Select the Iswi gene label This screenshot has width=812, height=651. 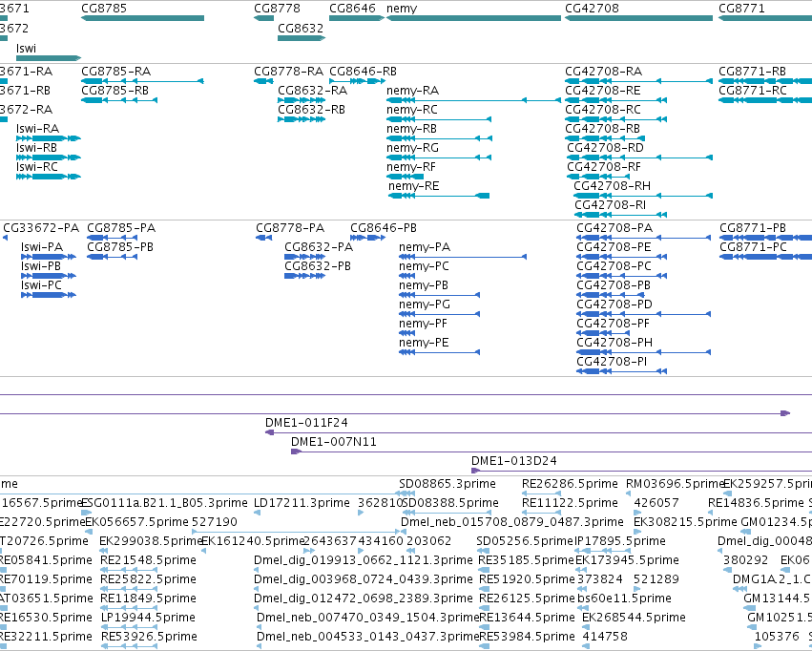tap(26, 48)
